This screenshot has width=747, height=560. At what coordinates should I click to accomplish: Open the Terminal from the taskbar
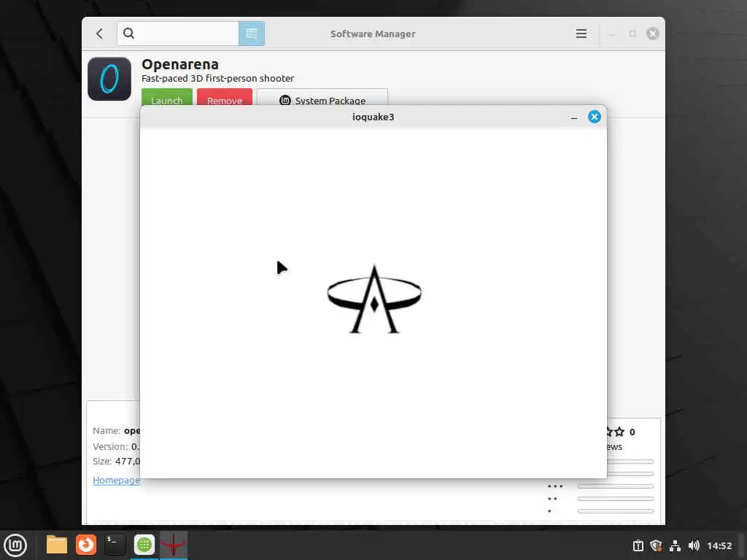point(115,545)
